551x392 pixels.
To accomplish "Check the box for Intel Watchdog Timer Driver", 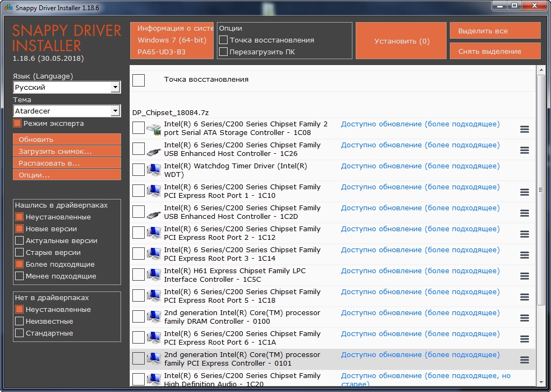I will click(x=138, y=170).
